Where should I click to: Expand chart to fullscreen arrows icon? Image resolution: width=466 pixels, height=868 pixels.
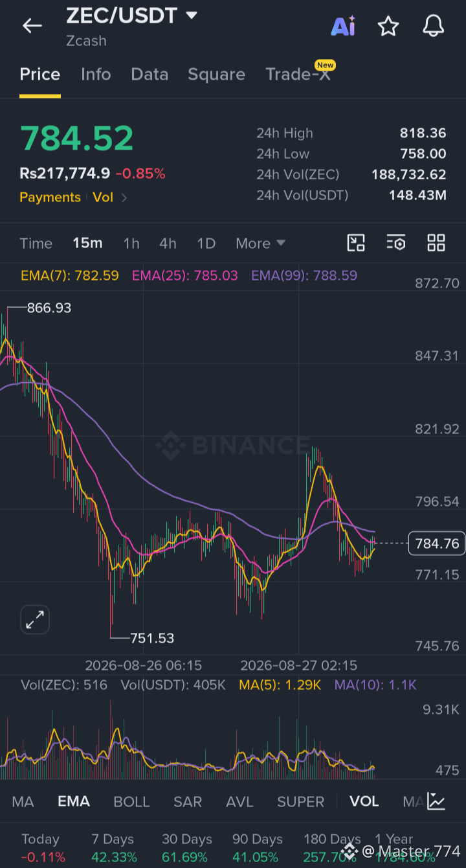[x=34, y=620]
